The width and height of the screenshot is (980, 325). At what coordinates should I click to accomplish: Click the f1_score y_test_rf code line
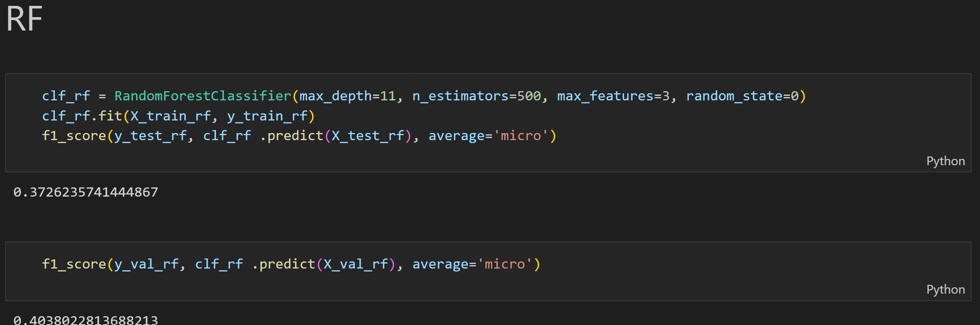[x=299, y=136]
